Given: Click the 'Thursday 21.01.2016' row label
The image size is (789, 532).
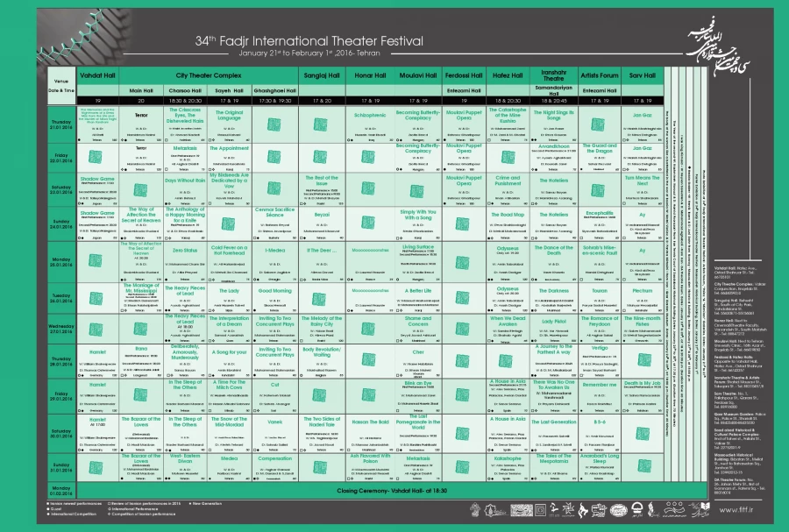Looking at the screenshot, I should coord(61,124).
